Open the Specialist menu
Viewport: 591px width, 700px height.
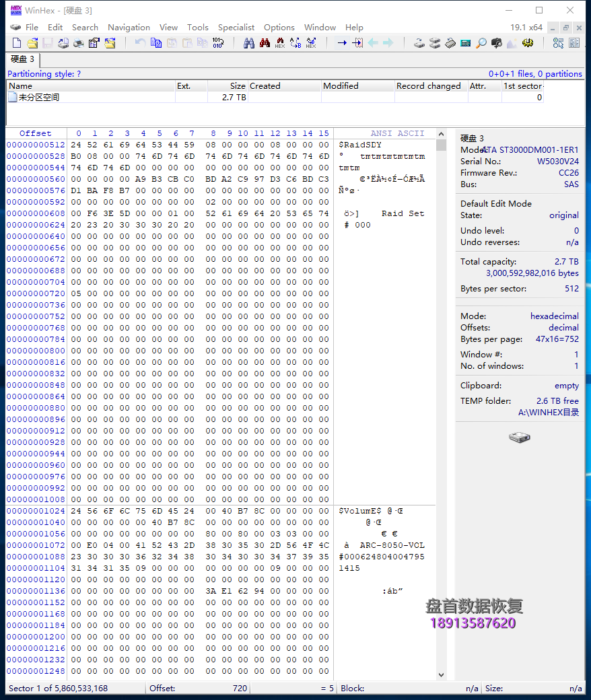tap(236, 28)
